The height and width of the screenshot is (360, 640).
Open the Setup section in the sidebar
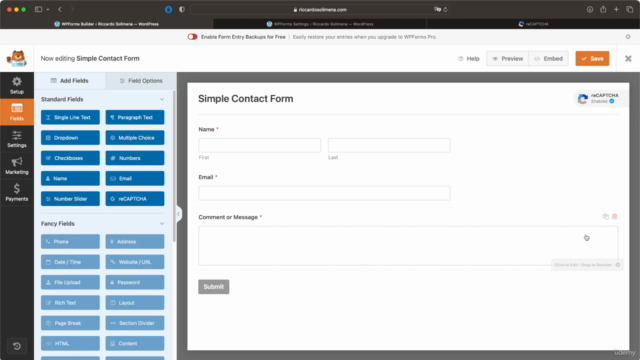(17, 85)
